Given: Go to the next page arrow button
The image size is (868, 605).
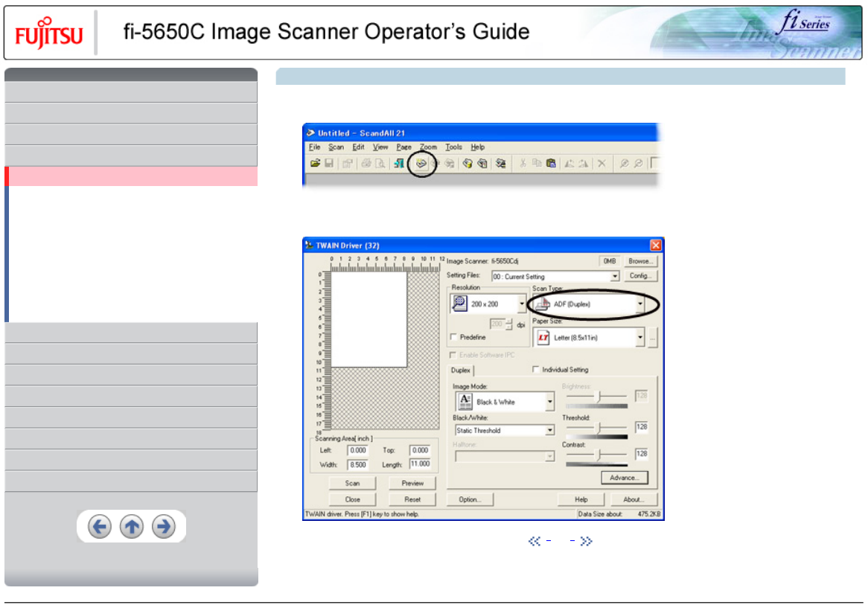Looking at the screenshot, I should [164, 526].
